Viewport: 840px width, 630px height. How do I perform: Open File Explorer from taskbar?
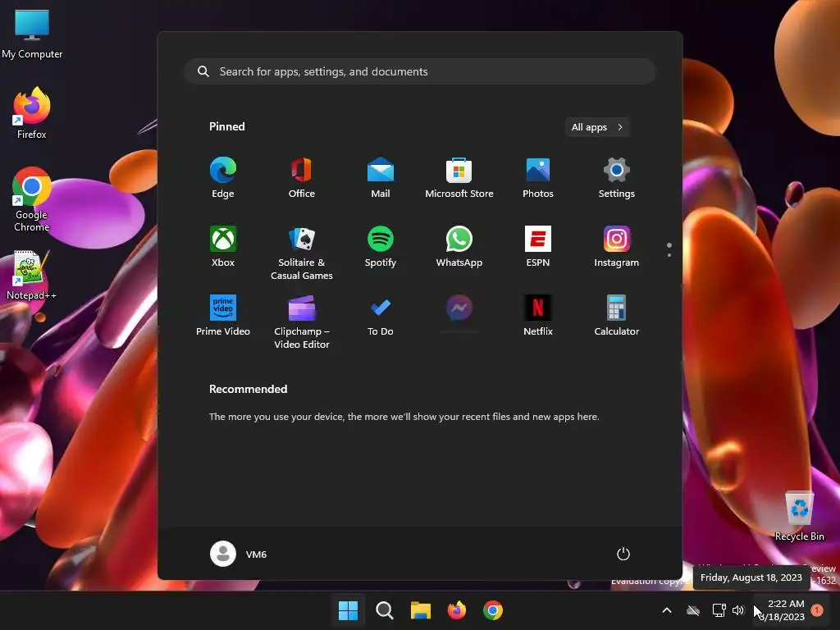421,610
